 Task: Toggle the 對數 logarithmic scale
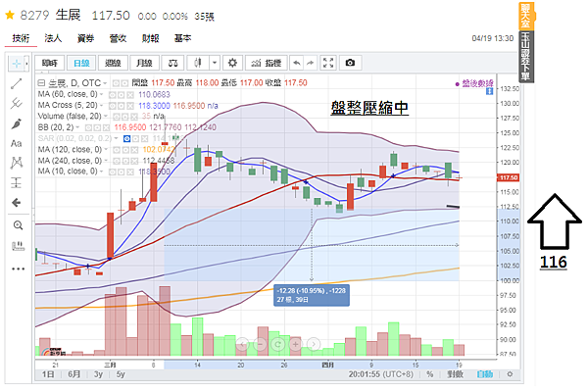point(456,374)
